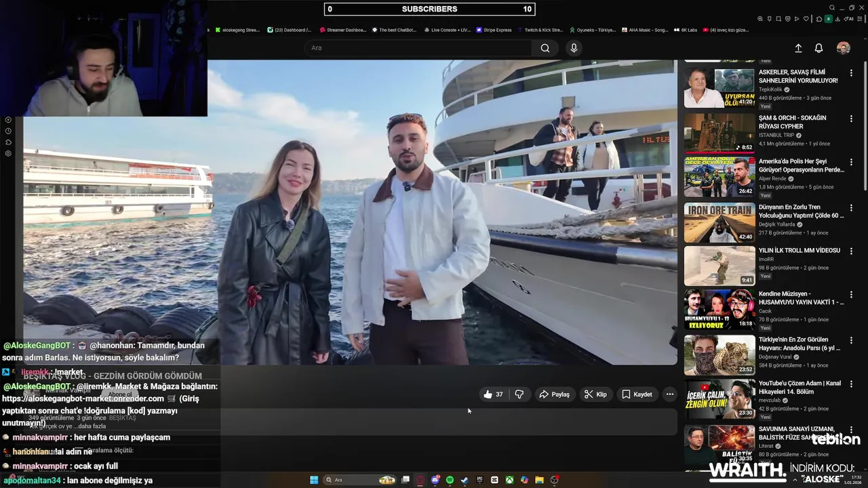The width and height of the screenshot is (868, 488).
Task: Open the browser extensions cube icon
Action: (819, 19)
